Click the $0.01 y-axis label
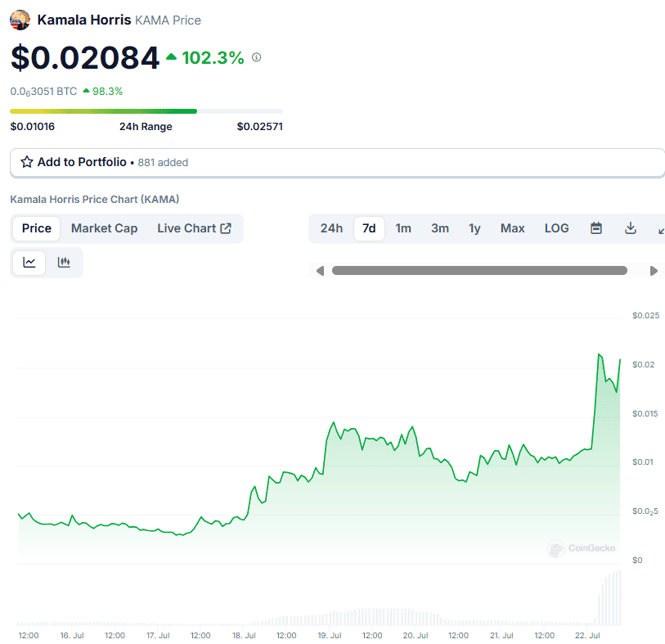665x644 pixels. pyautogui.click(x=643, y=462)
